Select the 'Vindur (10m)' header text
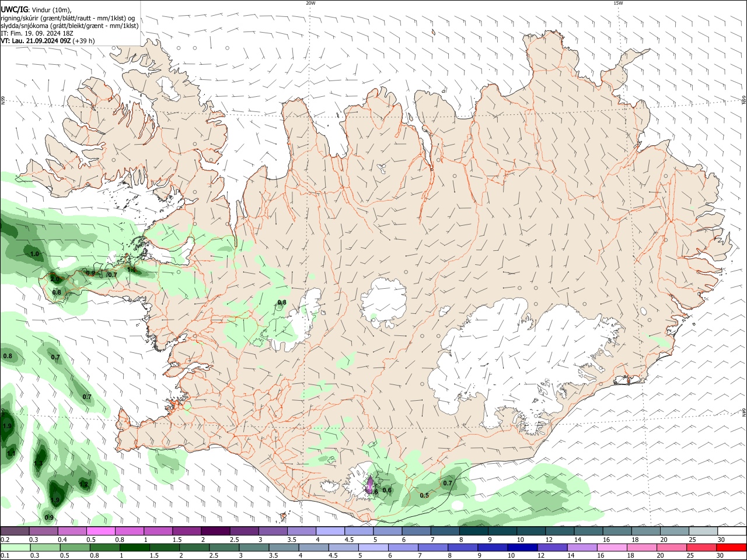This screenshot has width=747, height=560. 51,10
